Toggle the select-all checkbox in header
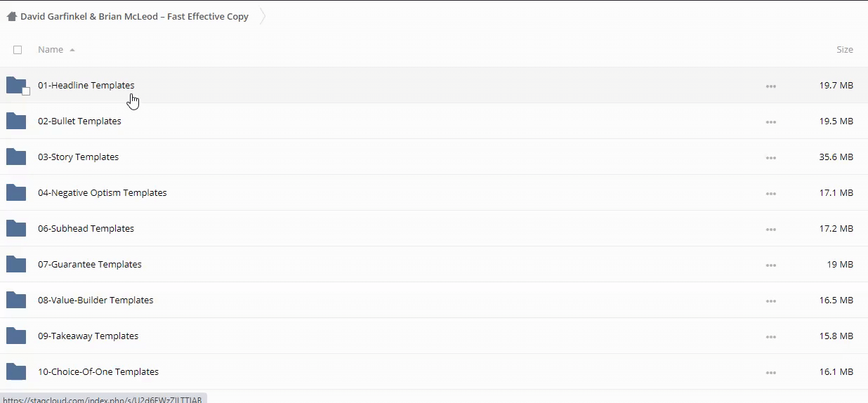Viewport: 868px width, 403px height. (x=18, y=50)
